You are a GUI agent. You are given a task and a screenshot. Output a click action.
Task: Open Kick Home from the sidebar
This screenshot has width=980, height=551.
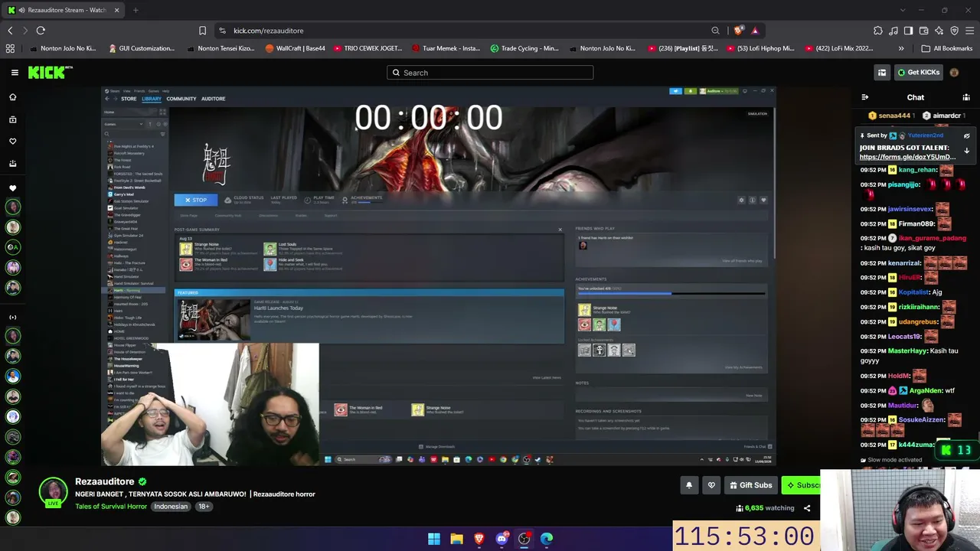(12, 97)
